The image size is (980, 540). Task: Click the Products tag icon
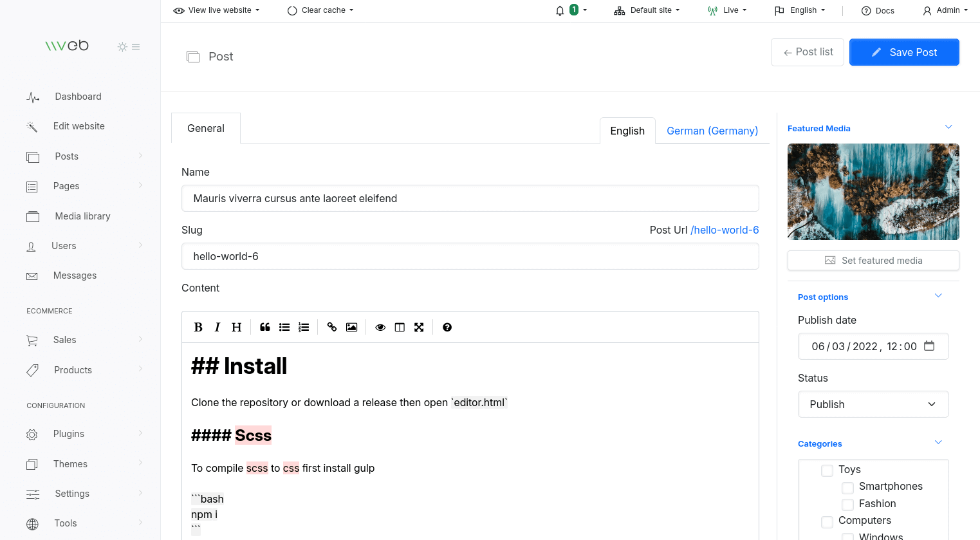(x=32, y=371)
